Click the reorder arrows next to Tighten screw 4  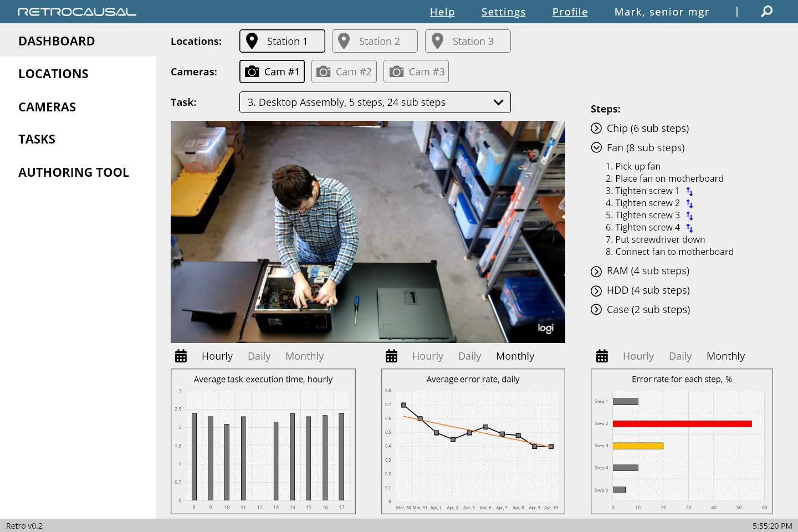(x=689, y=227)
